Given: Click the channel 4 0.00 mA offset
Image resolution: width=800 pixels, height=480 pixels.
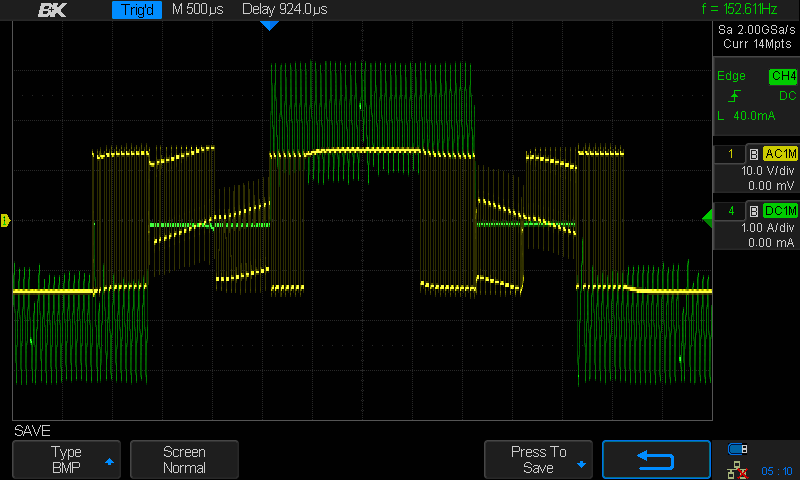Looking at the screenshot, I should pos(771,242).
